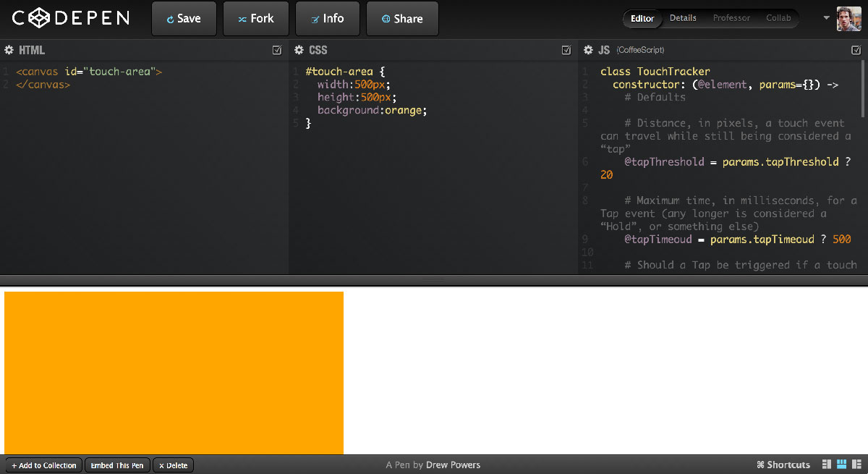868x474 pixels.
Task: Click the CodePen logo
Action: coord(69,18)
